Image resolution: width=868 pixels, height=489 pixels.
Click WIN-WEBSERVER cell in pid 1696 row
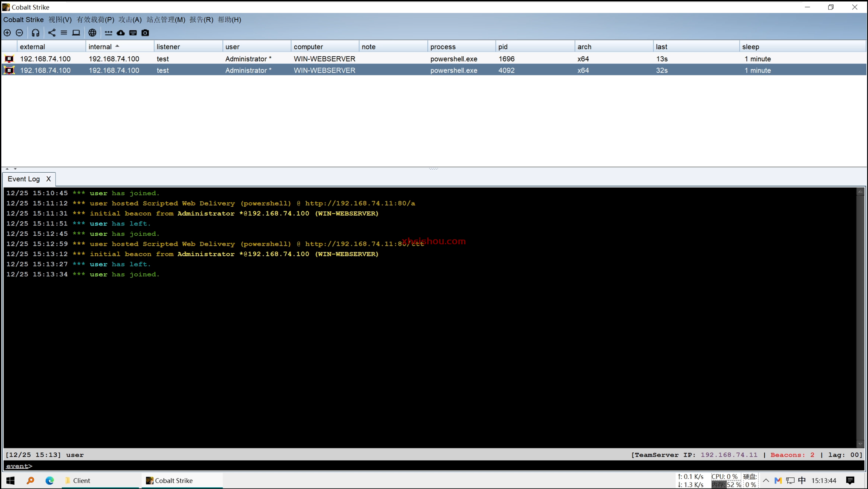click(325, 59)
